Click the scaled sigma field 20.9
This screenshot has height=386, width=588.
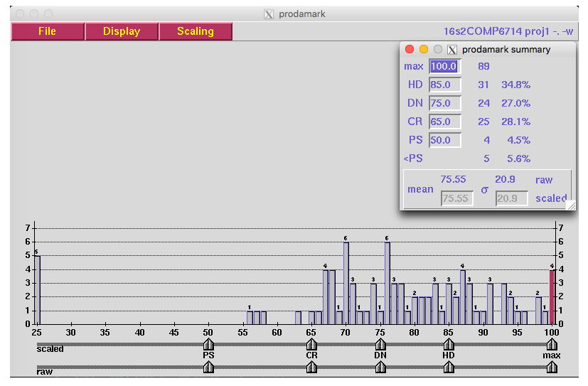511,199
